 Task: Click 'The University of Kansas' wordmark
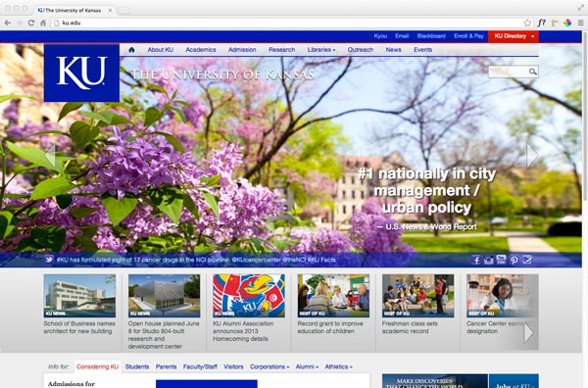click(222, 74)
